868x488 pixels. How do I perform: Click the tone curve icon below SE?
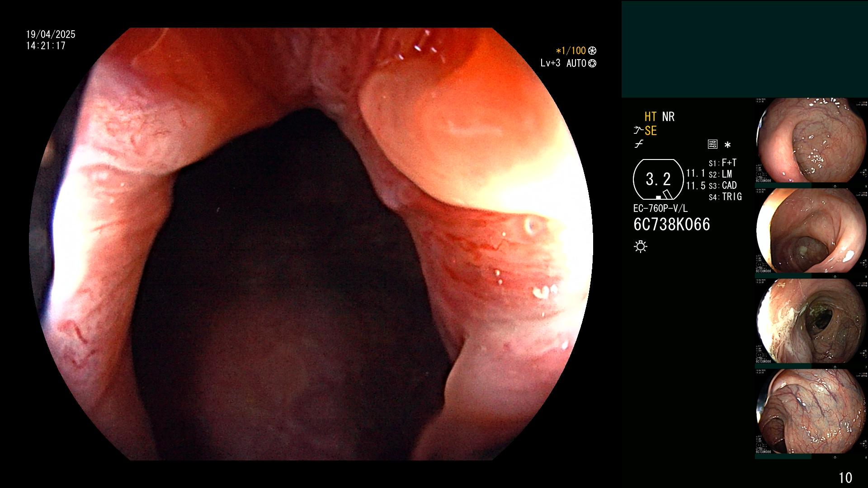pyautogui.click(x=639, y=145)
